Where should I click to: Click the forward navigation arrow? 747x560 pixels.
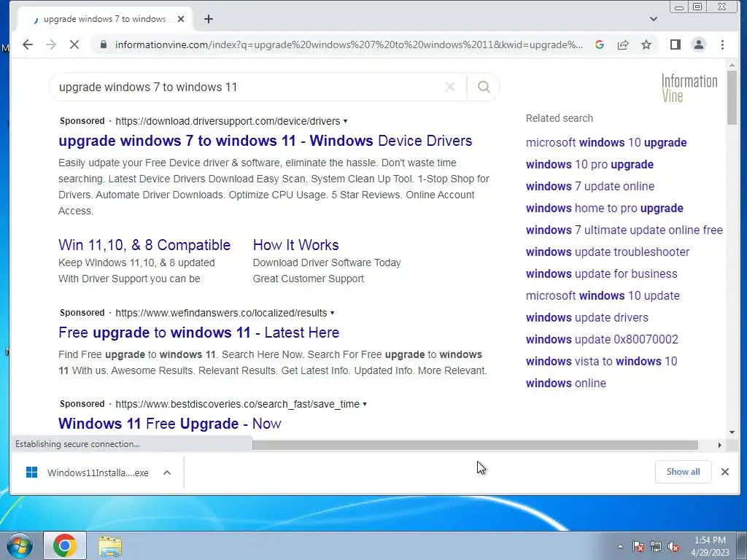coord(51,44)
